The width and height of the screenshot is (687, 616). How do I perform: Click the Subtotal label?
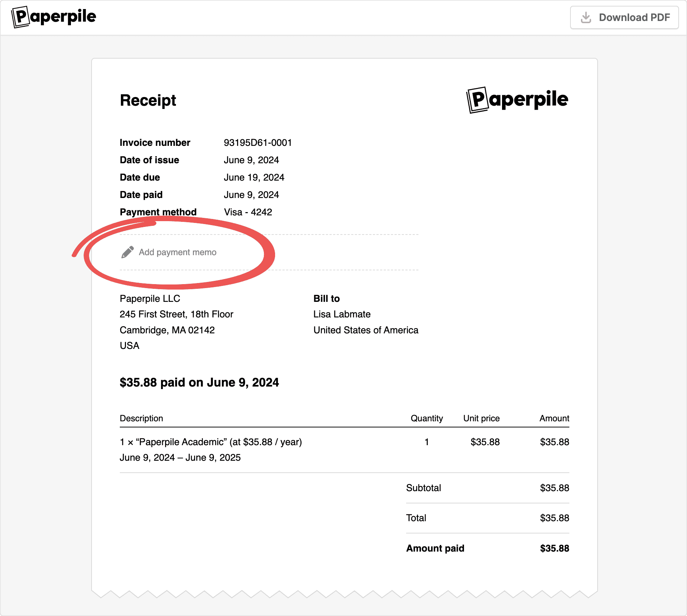tap(423, 488)
